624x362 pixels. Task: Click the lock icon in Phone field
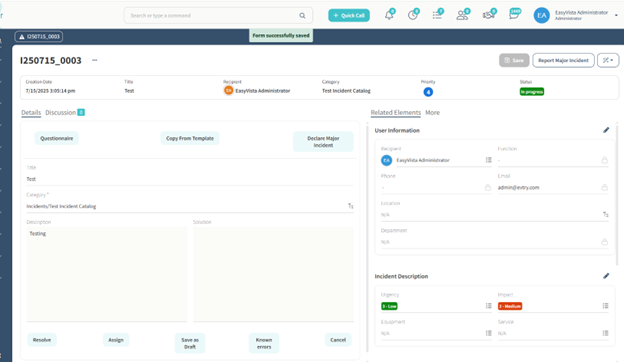point(488,187)
